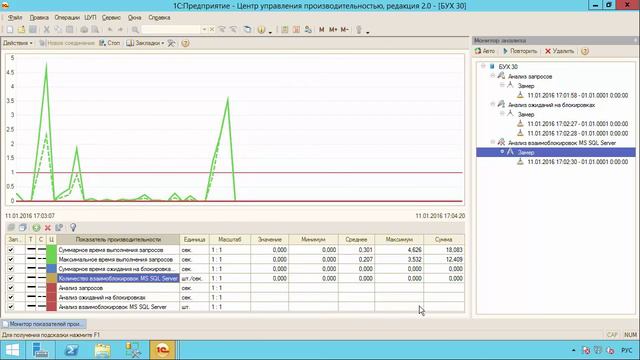Viewport: 640px width, 360px height.
Task: Click the edit indicator icon left of lightbulb
Action: [x=59, y=228]
